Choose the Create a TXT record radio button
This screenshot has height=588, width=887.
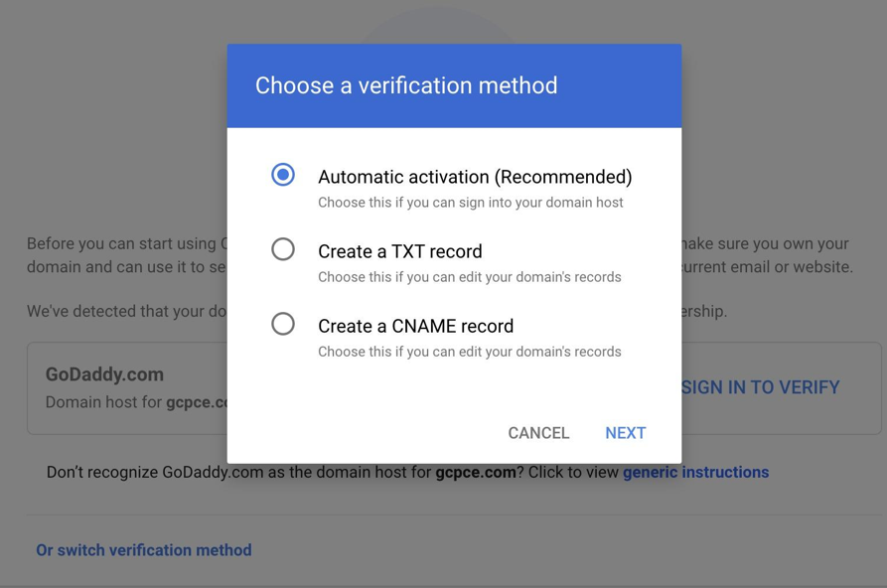tap(283, 249)
